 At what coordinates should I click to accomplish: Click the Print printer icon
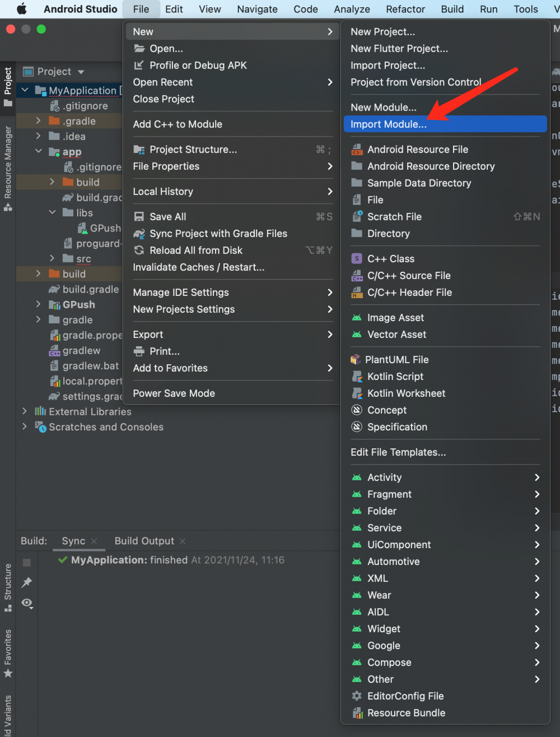139,351
